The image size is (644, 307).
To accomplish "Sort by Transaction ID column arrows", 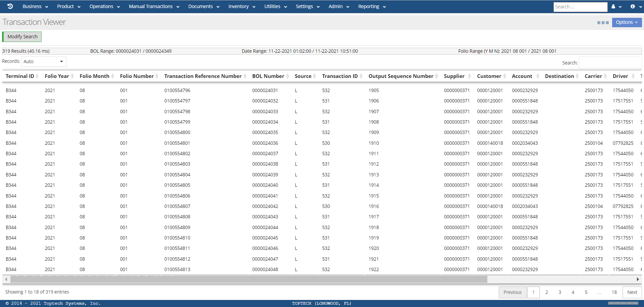I will 361,76.
